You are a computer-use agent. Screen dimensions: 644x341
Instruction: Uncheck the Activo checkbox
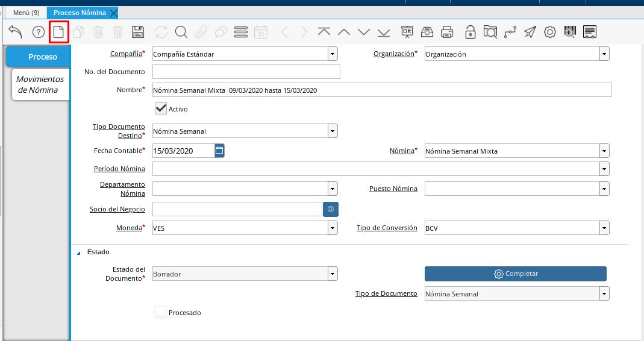coord(161,108)
